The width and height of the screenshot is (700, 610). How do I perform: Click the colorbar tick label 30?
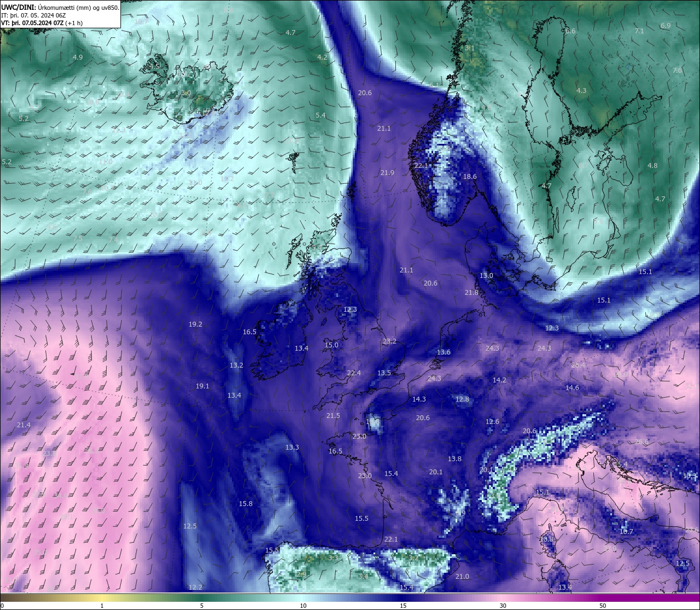click(503, 606)
